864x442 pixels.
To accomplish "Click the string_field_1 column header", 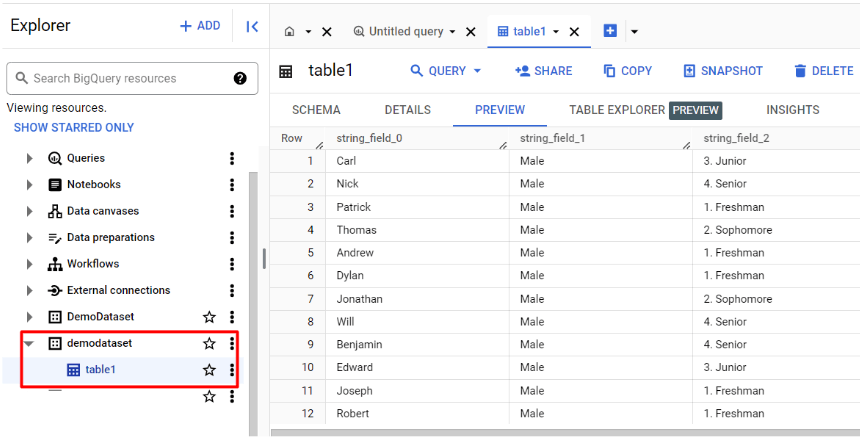I will tap(601, 138).
